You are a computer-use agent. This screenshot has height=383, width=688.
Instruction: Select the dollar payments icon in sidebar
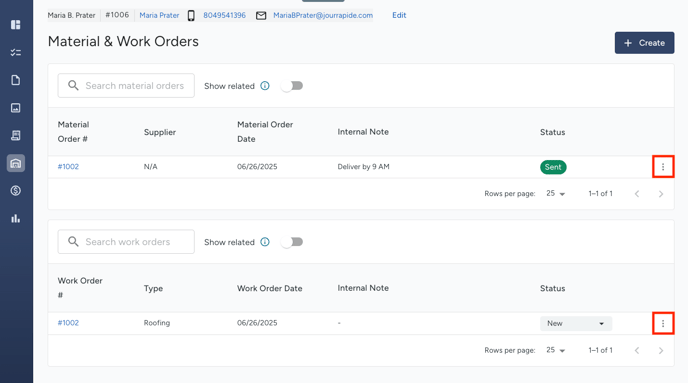16,190
